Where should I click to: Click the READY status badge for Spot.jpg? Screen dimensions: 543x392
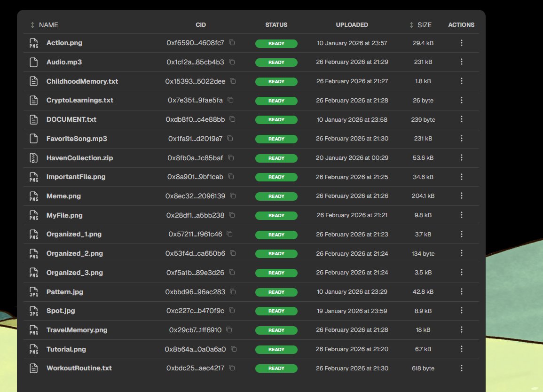[x=276, y=311]
